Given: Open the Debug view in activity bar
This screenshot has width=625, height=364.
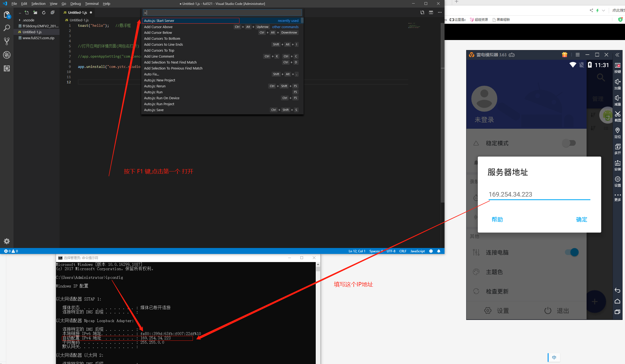Looking at the screenshot, I should 7,55.
